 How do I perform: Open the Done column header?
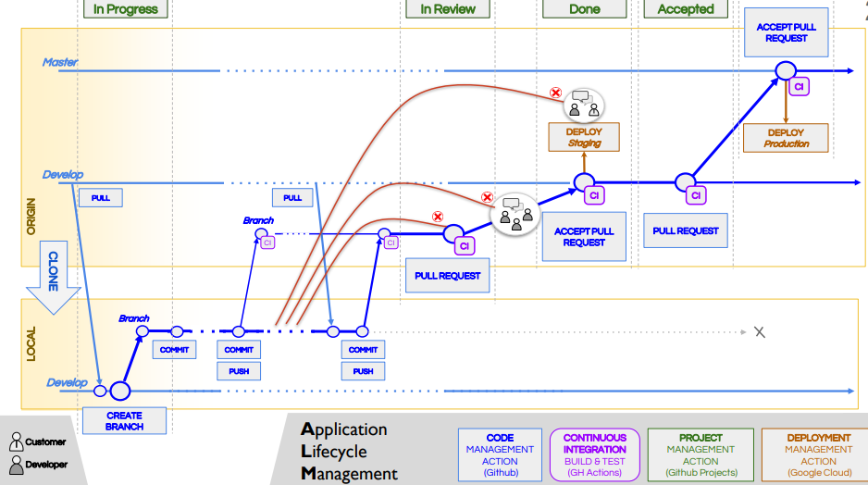coord(584,9)
